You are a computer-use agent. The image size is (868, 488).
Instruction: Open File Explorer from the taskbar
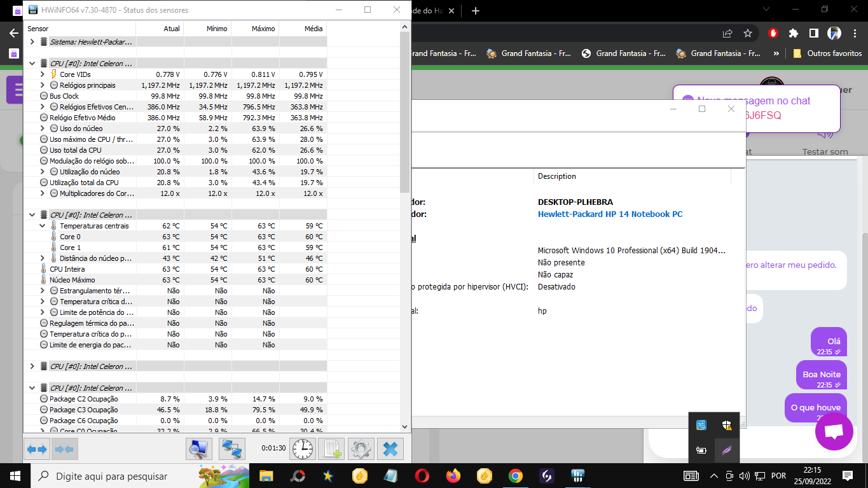(x=266, y=476)
